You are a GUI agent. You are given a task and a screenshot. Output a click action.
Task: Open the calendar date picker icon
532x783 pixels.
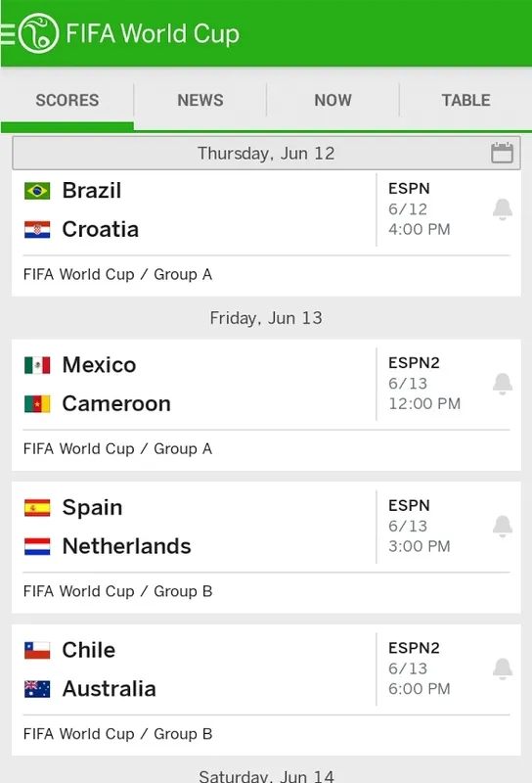click(502, 153)
